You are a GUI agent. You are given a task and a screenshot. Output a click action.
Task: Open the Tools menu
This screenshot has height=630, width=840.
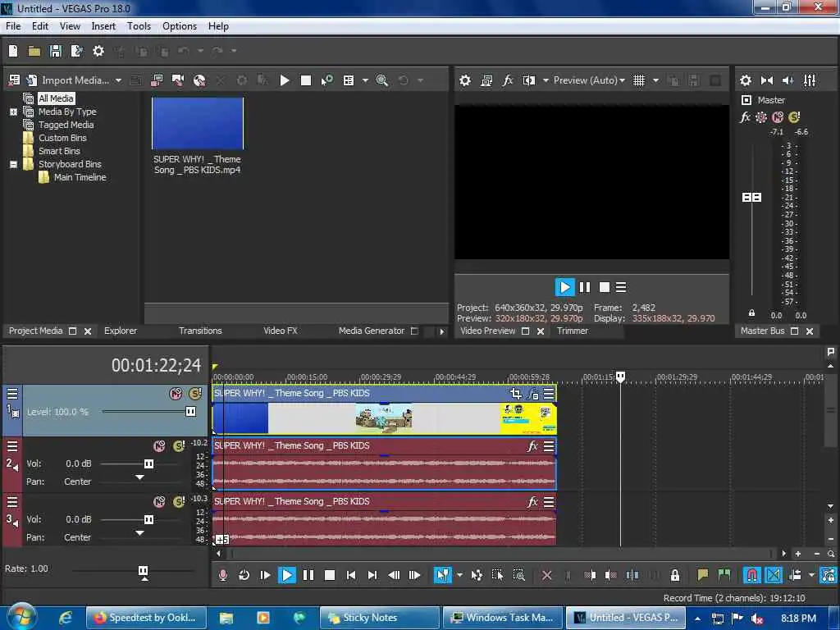(x=139, y=25)
